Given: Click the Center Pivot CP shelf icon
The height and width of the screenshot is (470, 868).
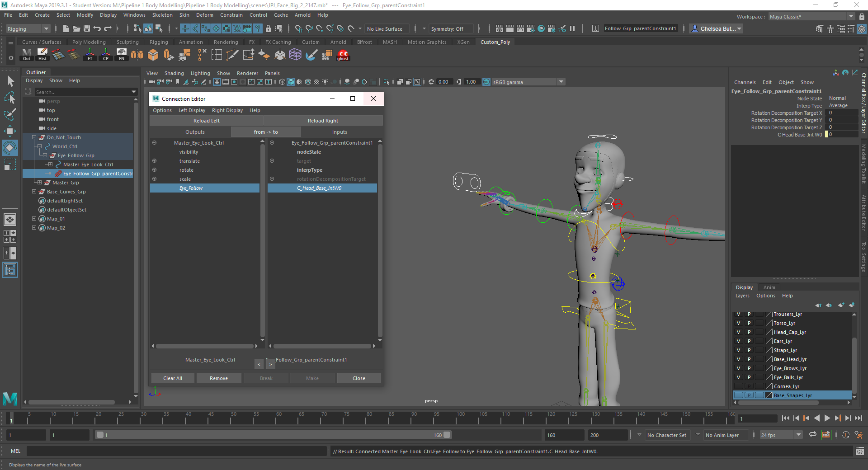Looking at the screenshot, I should pyautogui.click(x=105, y=55).
